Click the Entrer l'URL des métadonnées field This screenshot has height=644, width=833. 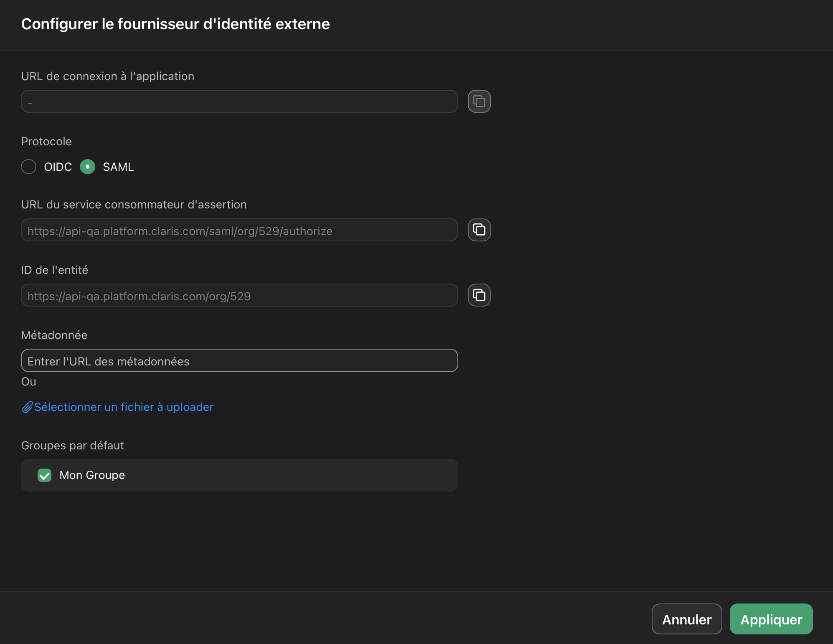pyautogui.click(x=239, y=360)
